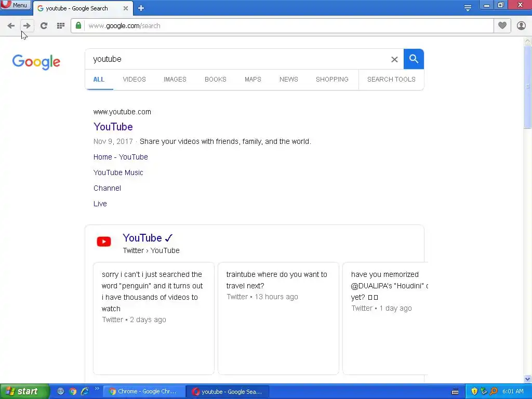This screenshot has height=399, width=532.
Task: Open the Channel sitelink
Action: pos(107,188)
